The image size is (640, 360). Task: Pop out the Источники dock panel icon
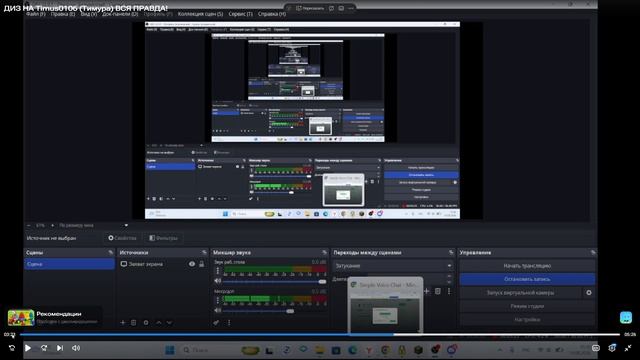204,253
